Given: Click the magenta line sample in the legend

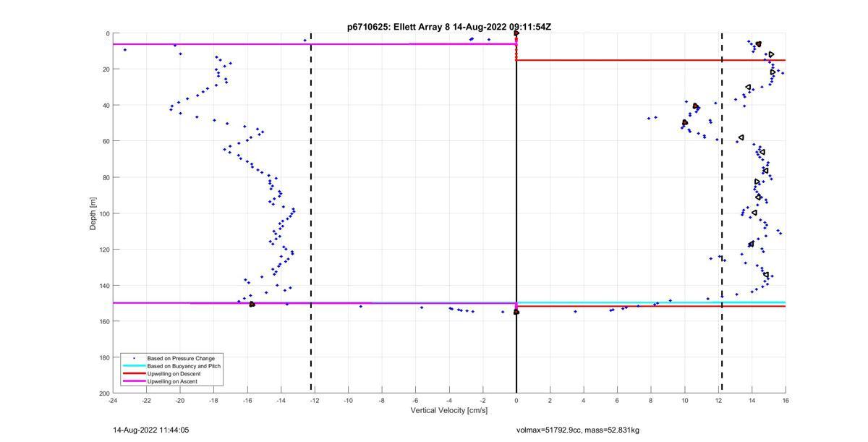Looking at the screenshot, I should pyautogui.click(x=134, y=381).
